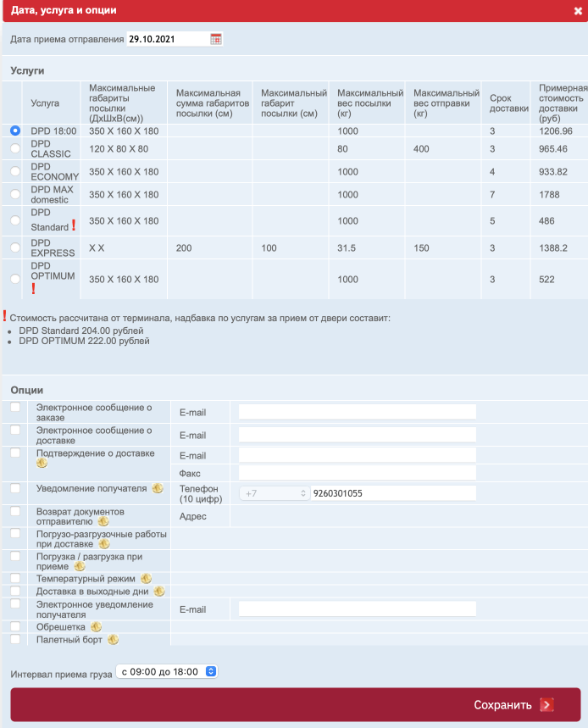Click the red exclamation mark under DPD OPTIMUM
588x728 pixels.
33,289
